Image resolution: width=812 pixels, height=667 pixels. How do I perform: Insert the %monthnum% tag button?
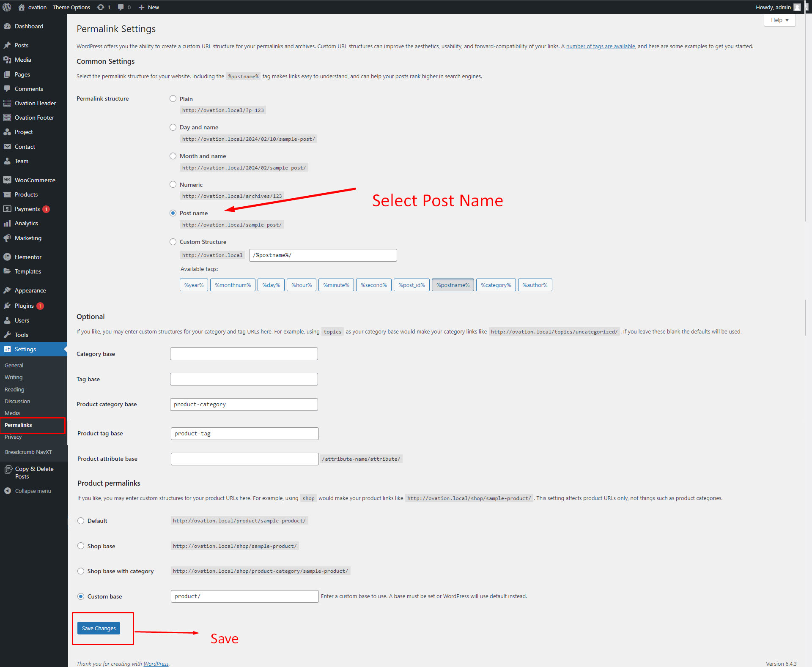(x=233, y=285)
